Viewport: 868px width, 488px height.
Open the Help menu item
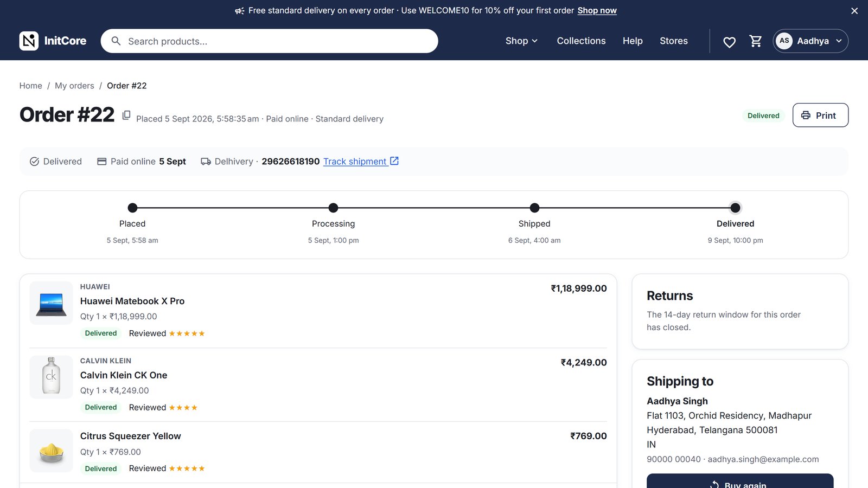click(633, 41)
